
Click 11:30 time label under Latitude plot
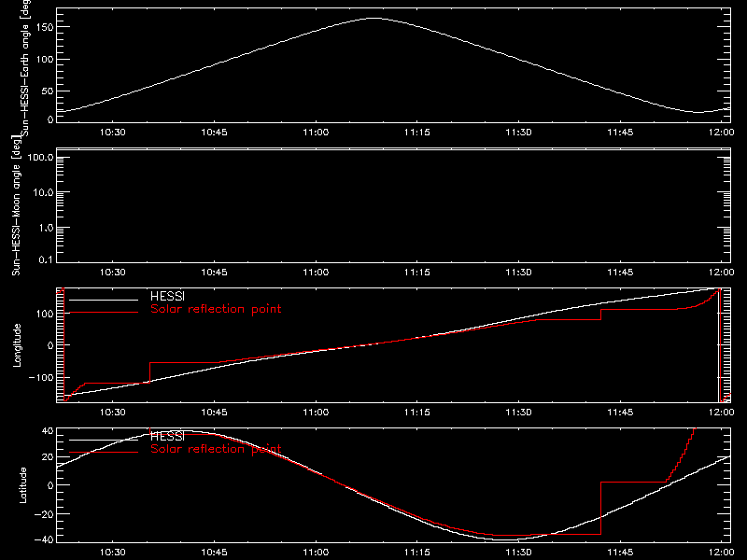point(519,552)
